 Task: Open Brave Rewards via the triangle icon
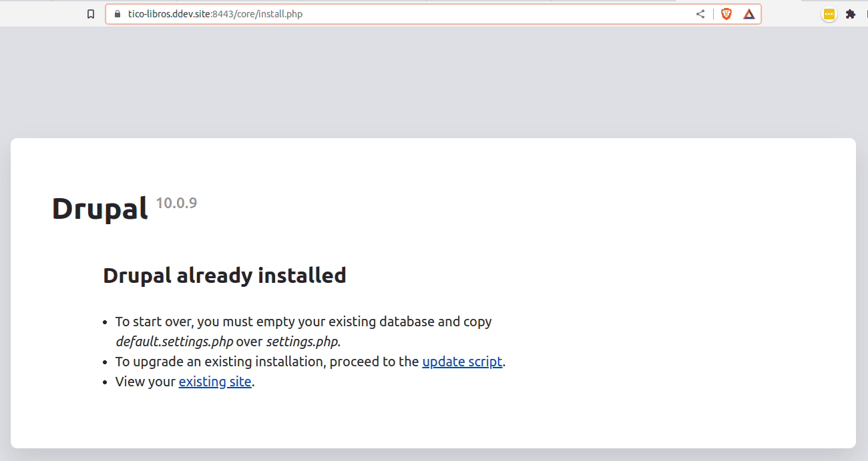[748, 13]
